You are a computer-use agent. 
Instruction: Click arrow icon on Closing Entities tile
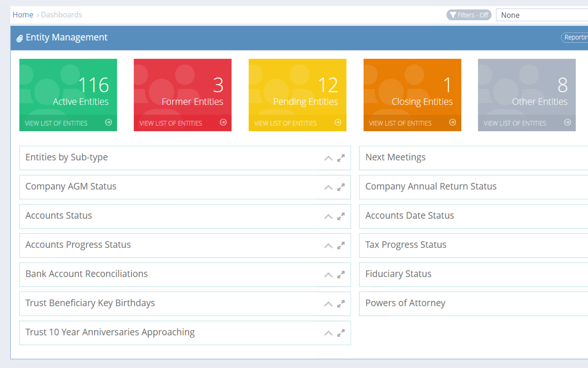[x=453, y=122]
